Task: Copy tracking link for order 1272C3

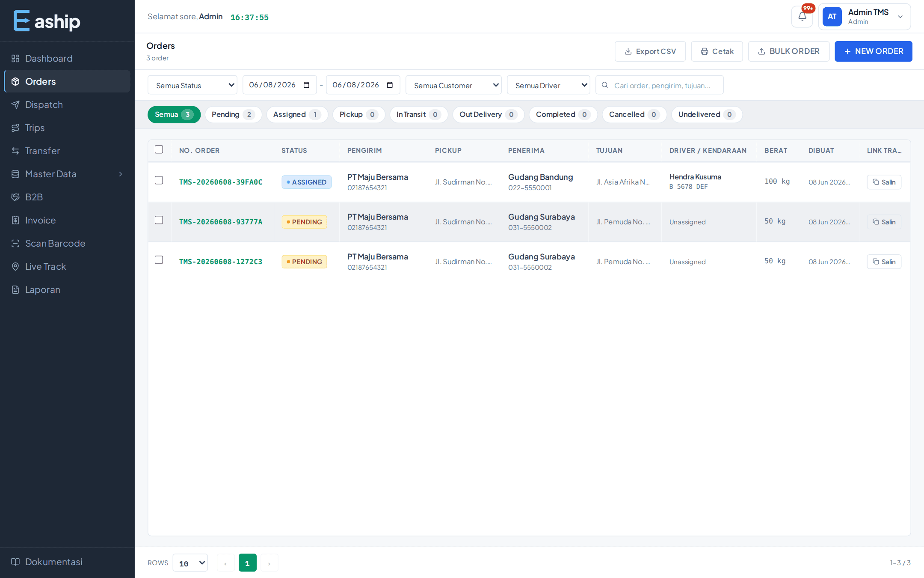Action: coord(884,262)
